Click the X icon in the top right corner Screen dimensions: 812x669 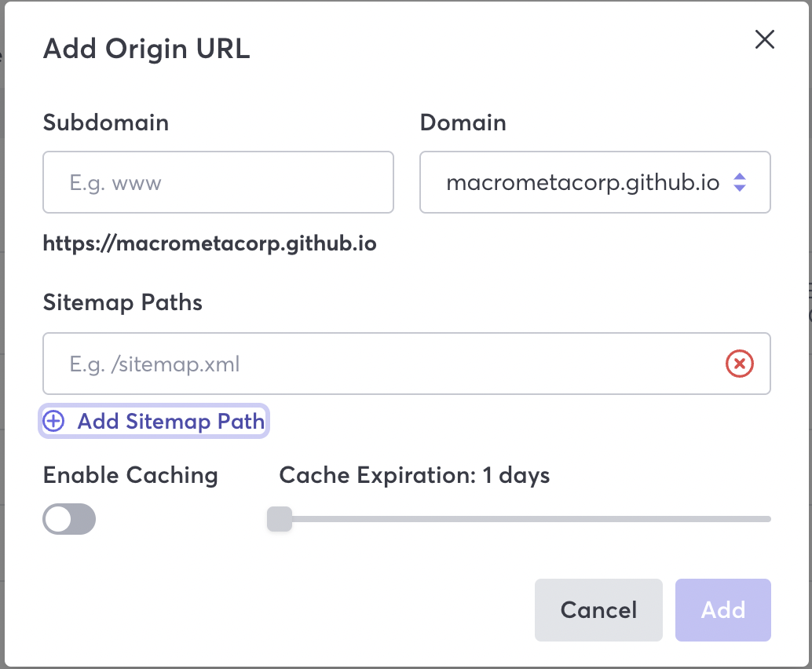(764, 39)
